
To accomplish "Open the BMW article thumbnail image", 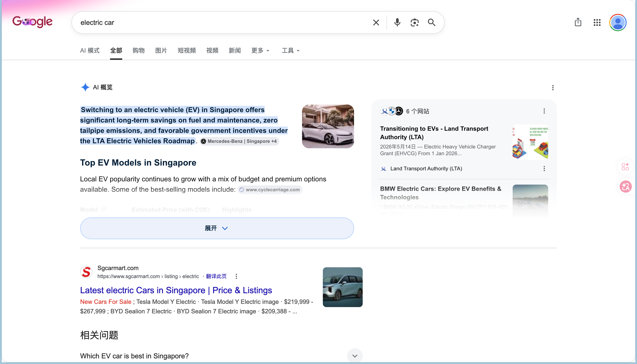I will (530, 201).
